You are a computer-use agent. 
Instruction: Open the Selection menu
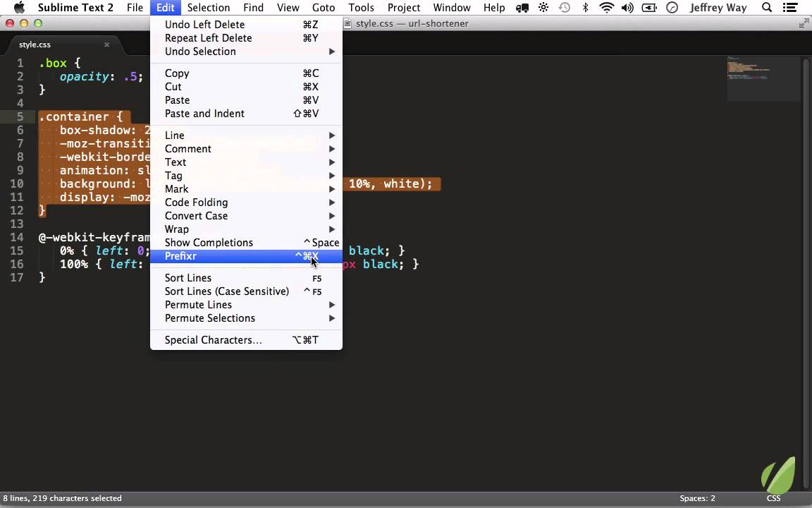209,7
